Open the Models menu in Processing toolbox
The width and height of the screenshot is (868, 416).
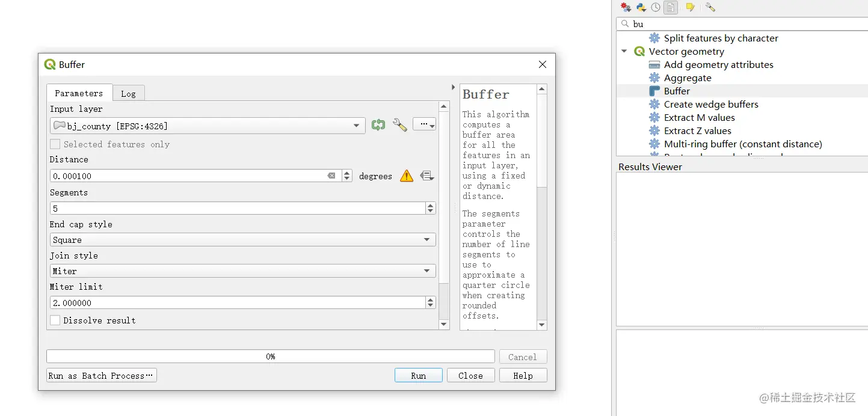click(x=626, y=7)
